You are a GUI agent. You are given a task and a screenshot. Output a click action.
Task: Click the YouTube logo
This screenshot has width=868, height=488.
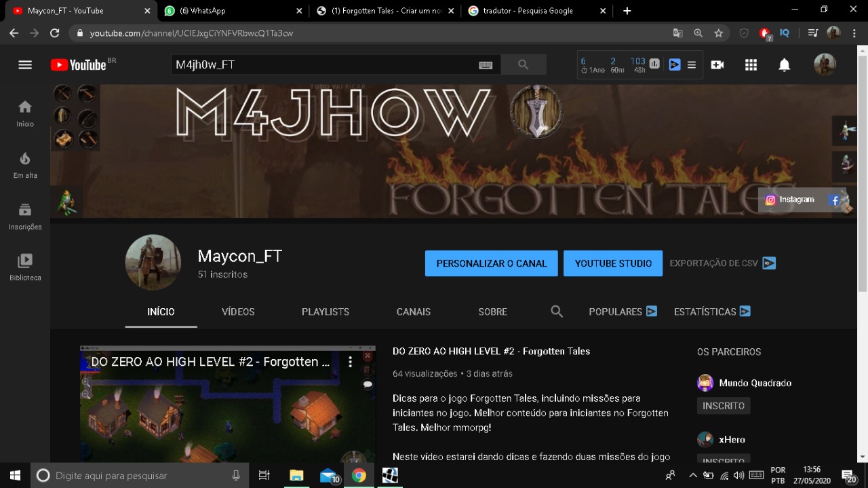tap(78, 64)
